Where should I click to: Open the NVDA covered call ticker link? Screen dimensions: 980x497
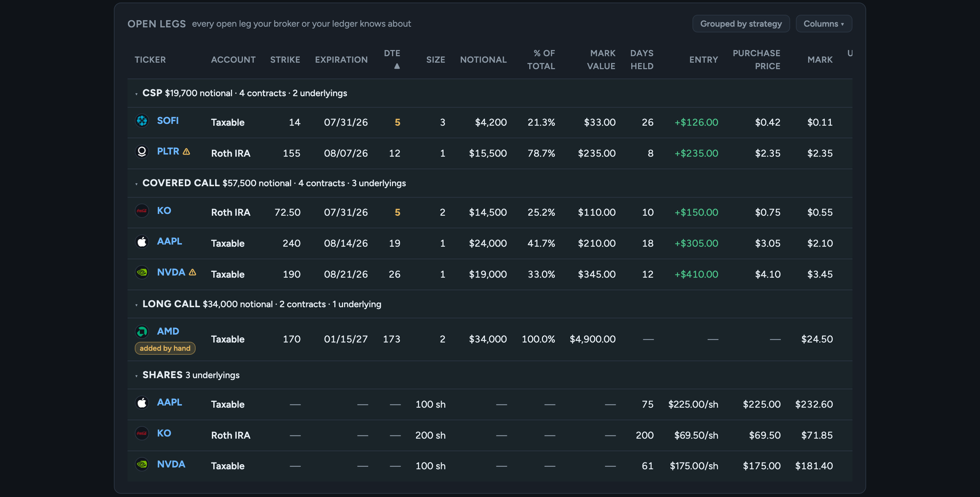click(x=171, y=273)
